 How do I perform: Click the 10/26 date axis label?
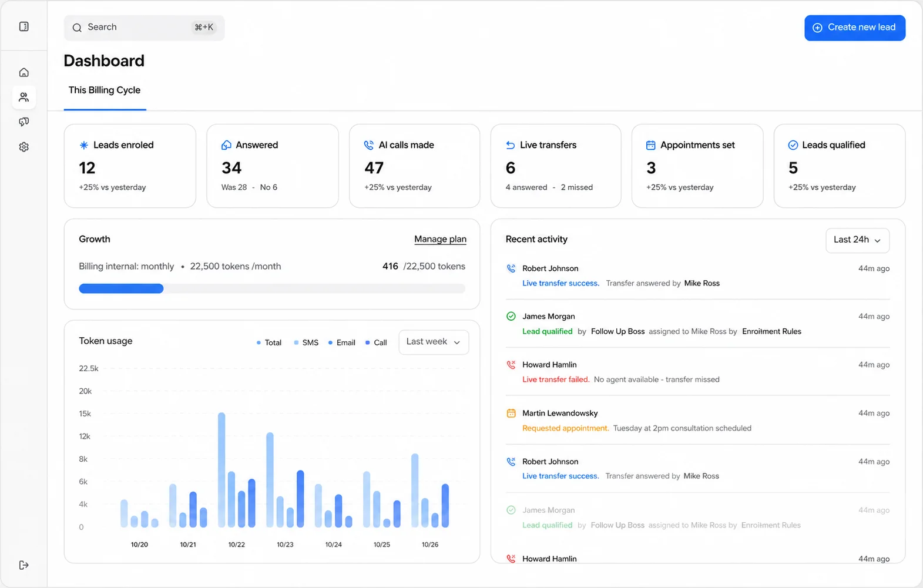tap(430, 545)
